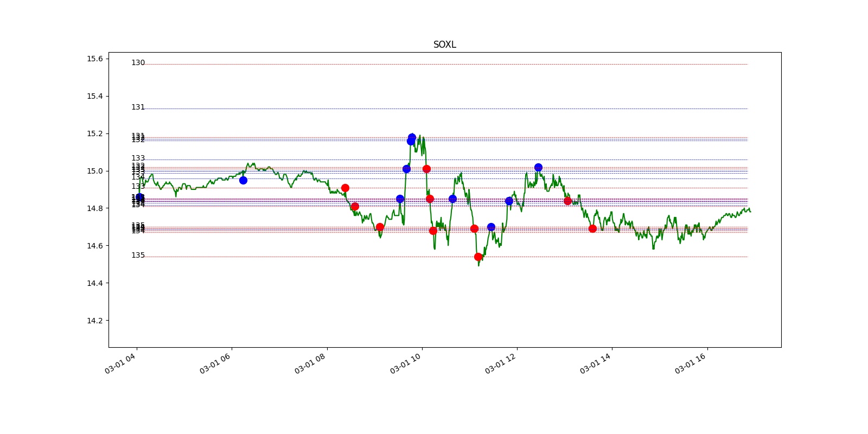Select the red marker at 14.81 before 09:00
Viewport: 868px width, 434px height.
pos(355,206)
